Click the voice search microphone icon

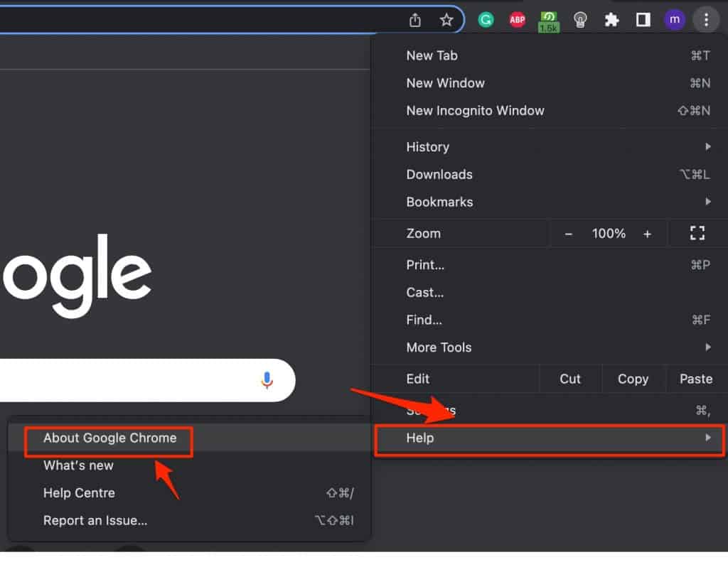267,380
